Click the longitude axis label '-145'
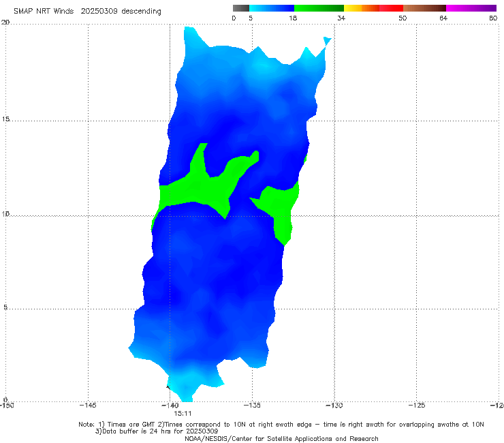This screenshot has height=443, width=504. (88, 406)
